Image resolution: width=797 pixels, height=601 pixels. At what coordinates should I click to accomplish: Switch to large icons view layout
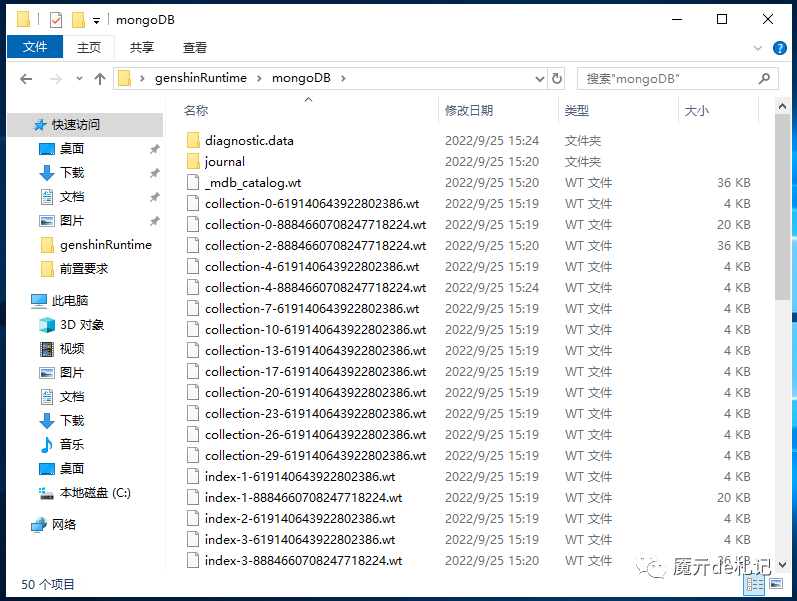click(776, 584)
